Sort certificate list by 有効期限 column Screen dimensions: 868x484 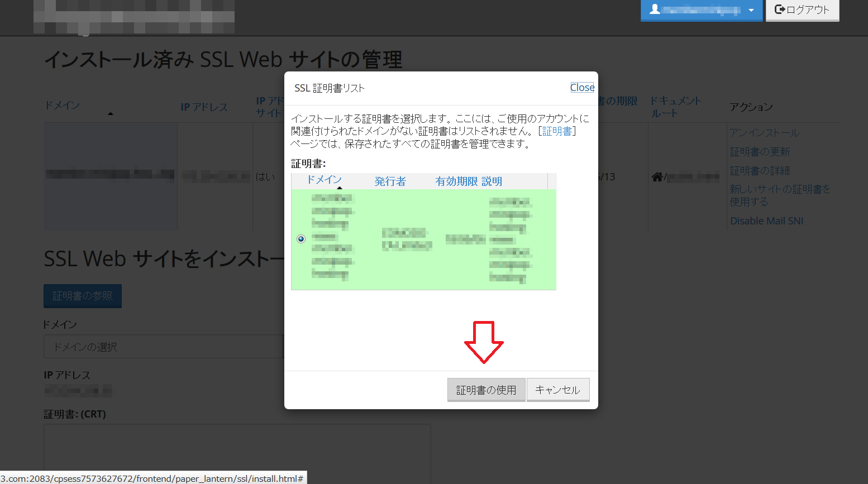click(x=456, y=181)
